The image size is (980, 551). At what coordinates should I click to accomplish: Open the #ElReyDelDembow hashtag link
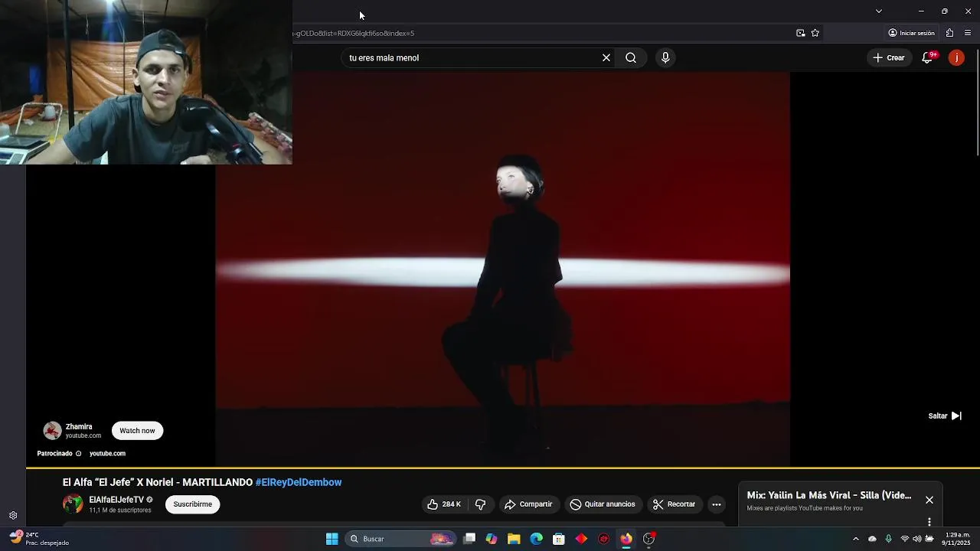pyautogui.click(x=299, y=482)
